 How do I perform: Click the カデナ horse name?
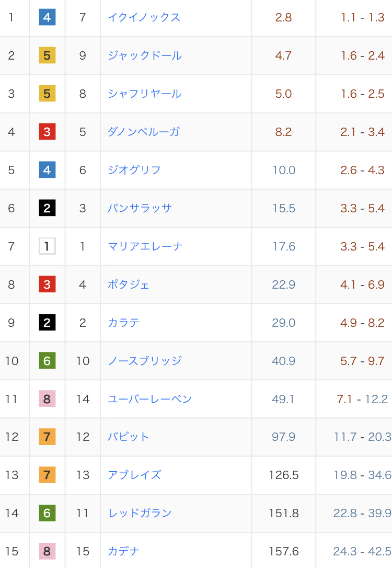coord(124,551)
